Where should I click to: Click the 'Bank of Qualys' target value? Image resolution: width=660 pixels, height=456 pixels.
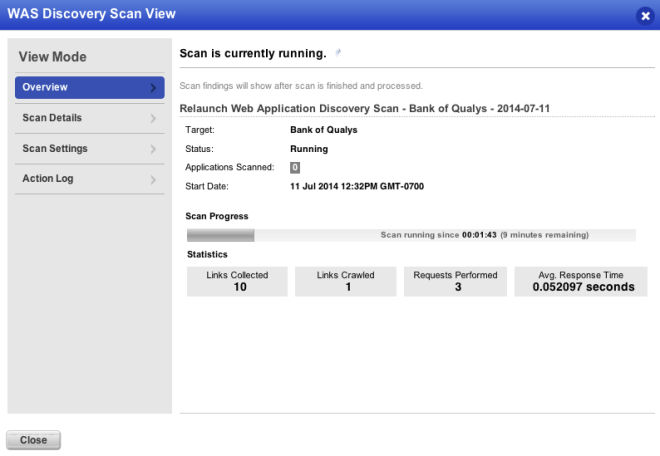coord(324,130)
